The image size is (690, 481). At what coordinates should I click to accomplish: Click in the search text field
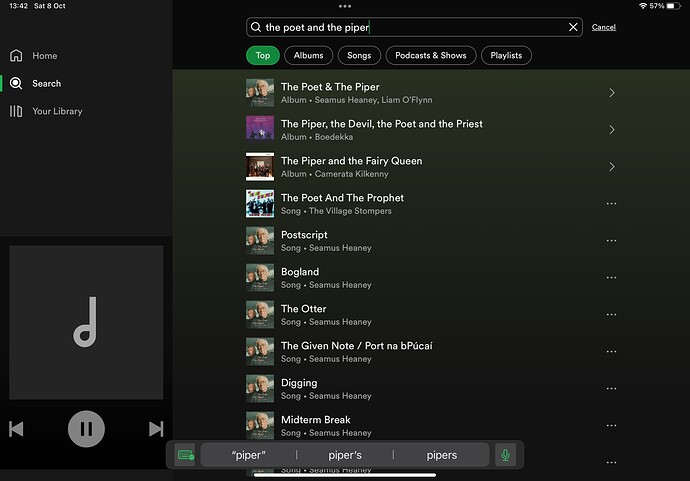pos(414,27)
